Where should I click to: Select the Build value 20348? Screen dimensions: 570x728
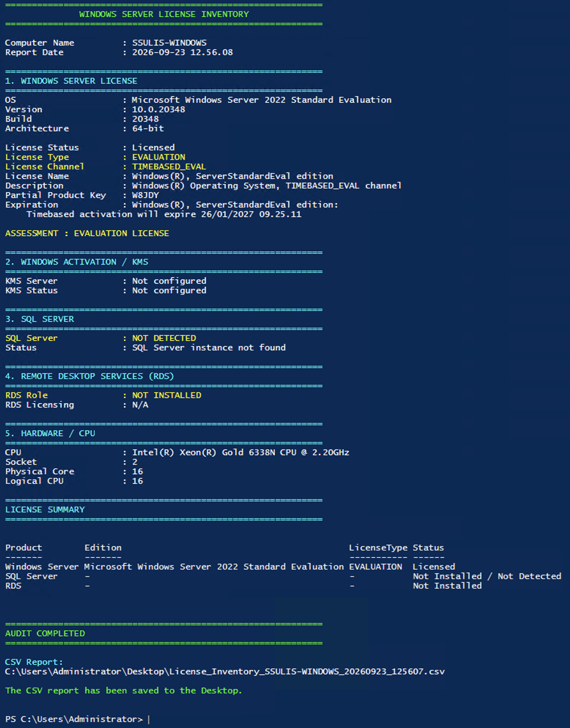coord(145,119)
